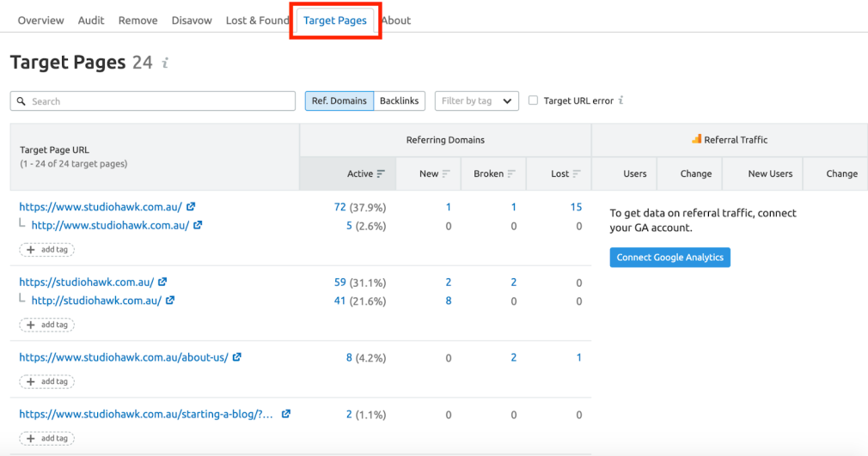Click Connect Google Analytics button
This screenshot has width=868, height=456.
(x=669, y=258)
